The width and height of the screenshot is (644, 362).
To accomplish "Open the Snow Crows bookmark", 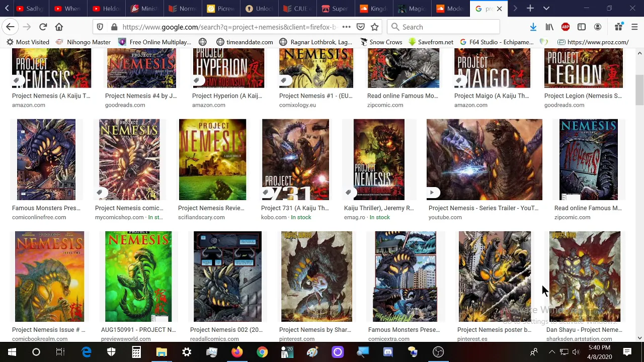I will pyautogui.click(x=381, y=42).
